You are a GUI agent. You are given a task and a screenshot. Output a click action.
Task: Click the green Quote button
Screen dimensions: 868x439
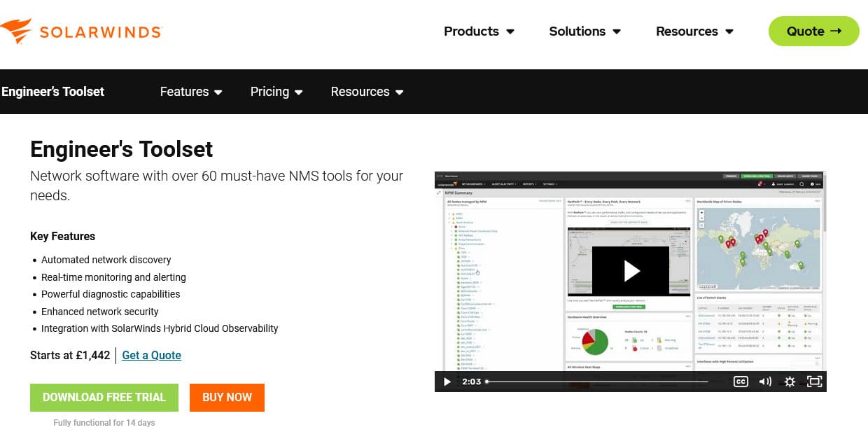[813, 32]
